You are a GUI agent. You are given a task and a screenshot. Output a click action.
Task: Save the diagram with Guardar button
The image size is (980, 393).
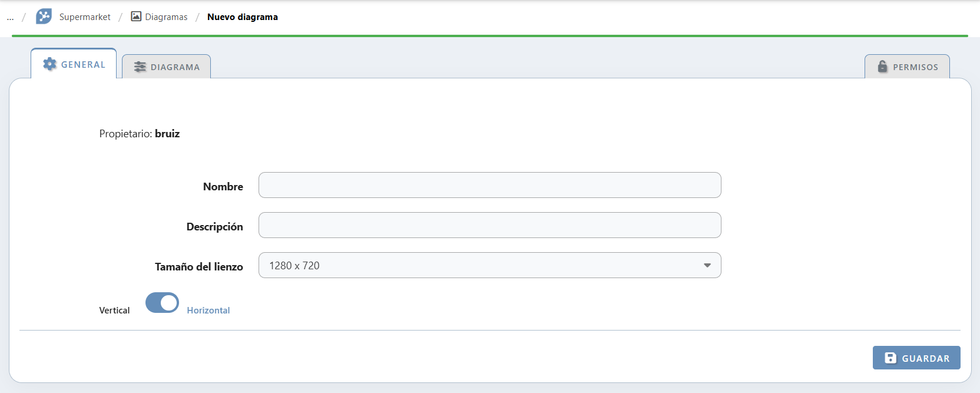point(916,358)
